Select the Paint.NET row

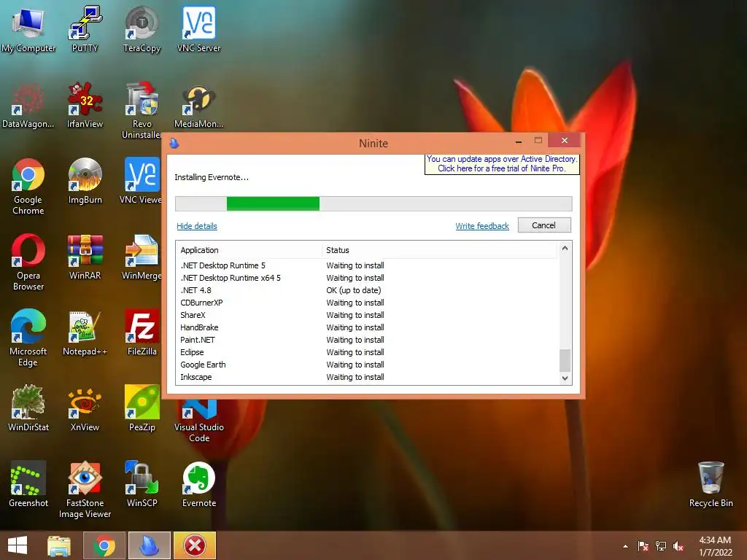[x=367, y=340]
